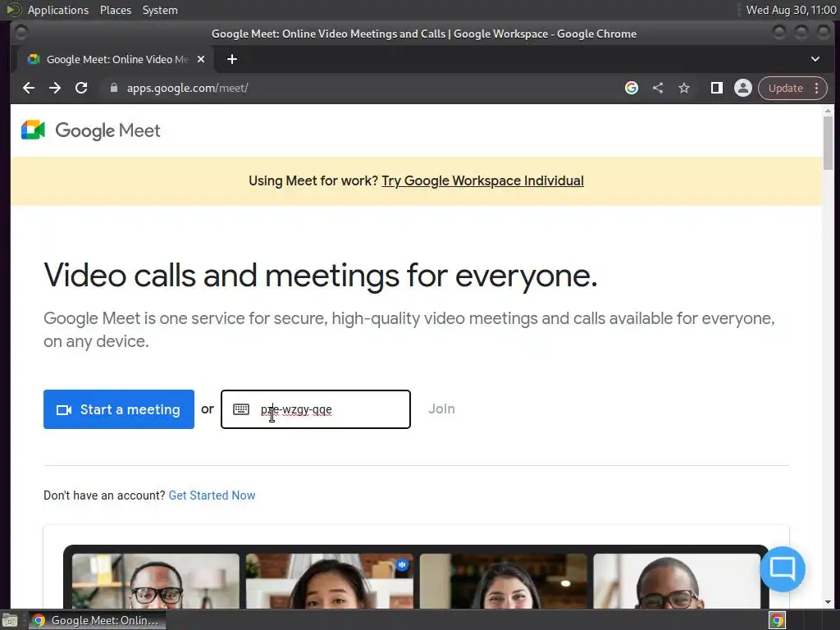Open Chrome three-dot menu beside Update
The height and width of the screenshot is (630, 840).
point(816,88)
